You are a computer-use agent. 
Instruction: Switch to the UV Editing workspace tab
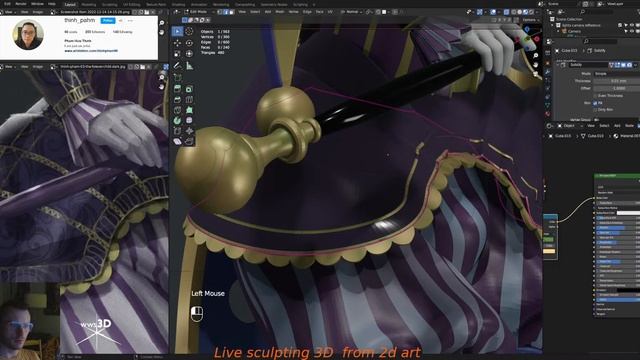click(131, 4)
